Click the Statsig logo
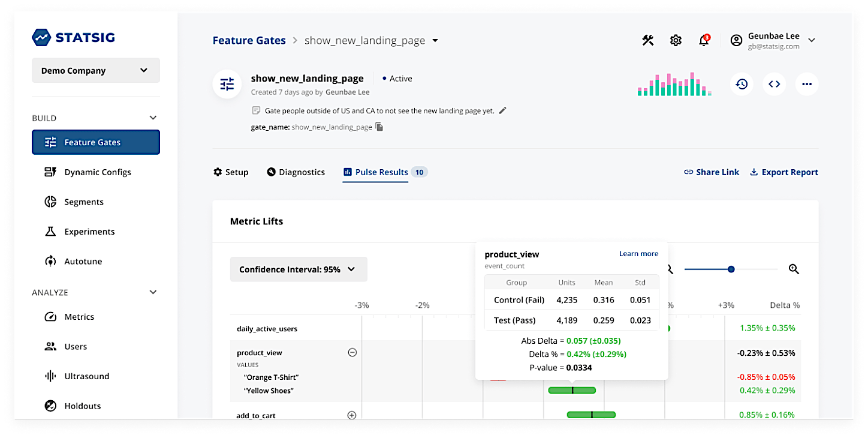This screenshot has height=438, width=868. (73, 37)
